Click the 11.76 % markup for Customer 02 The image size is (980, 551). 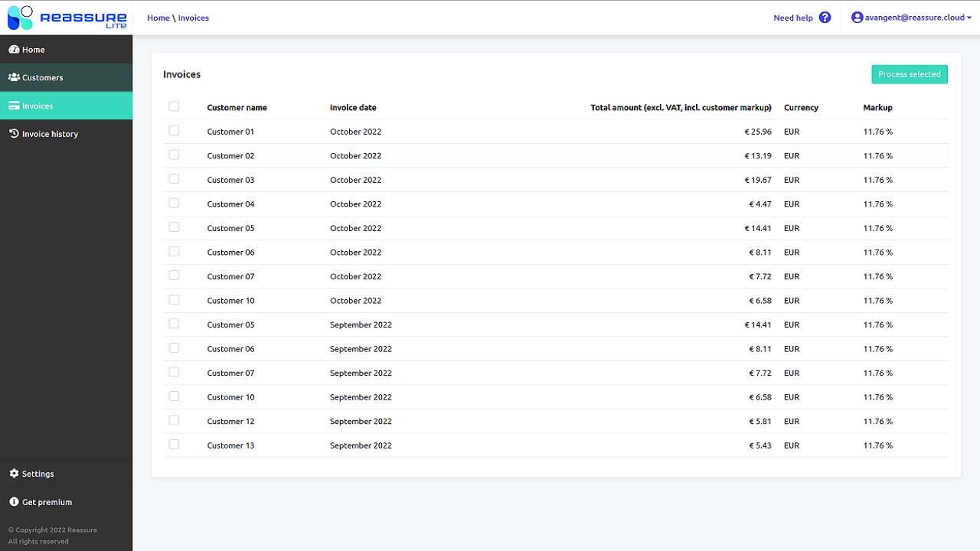(878, 156)
